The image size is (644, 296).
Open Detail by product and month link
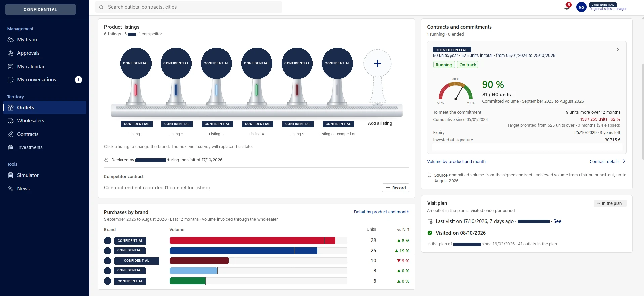(x=382, y=212)
